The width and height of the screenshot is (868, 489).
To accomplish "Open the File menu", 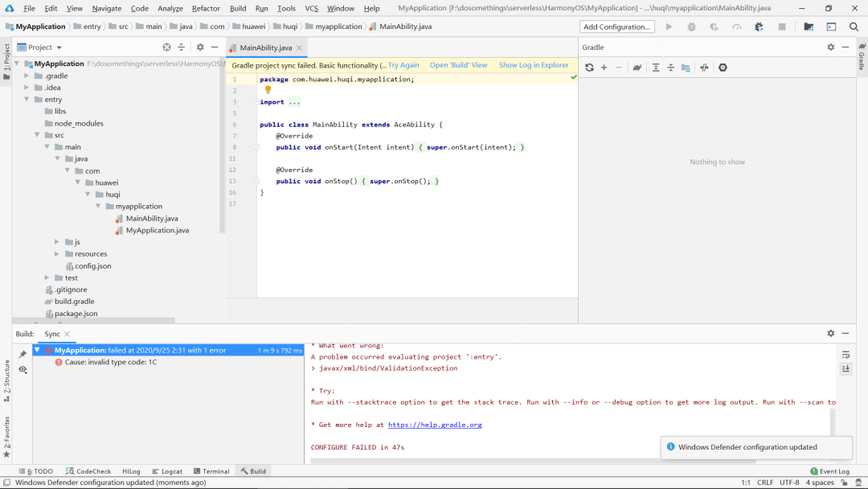I will pos(30,8).
